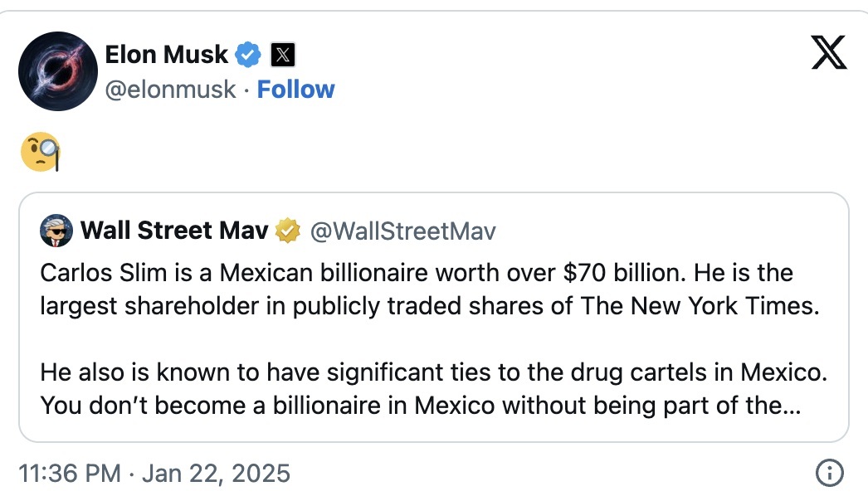This screenshot has width=868, height=496.
Task: Click the small X affiliate badge beside name
Action: [282, 55]
